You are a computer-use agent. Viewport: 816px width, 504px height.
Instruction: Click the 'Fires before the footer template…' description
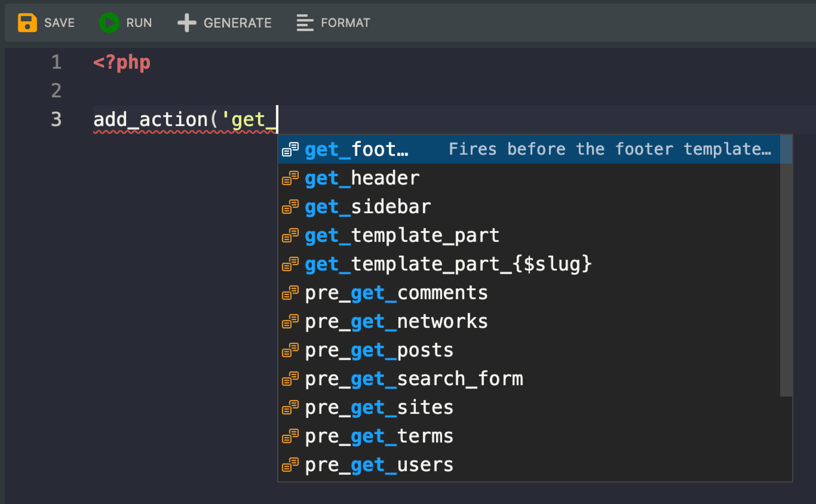pos(610,149)
